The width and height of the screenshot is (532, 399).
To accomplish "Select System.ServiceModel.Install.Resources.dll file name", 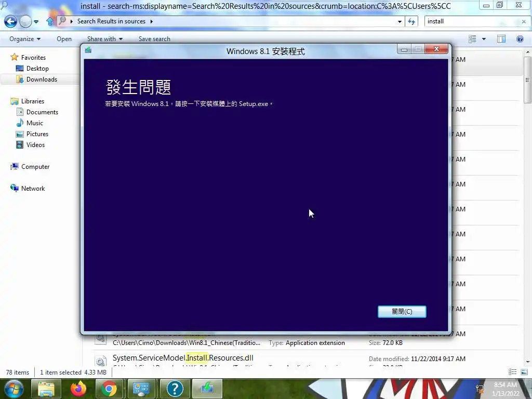I will (x=183, y=358).
